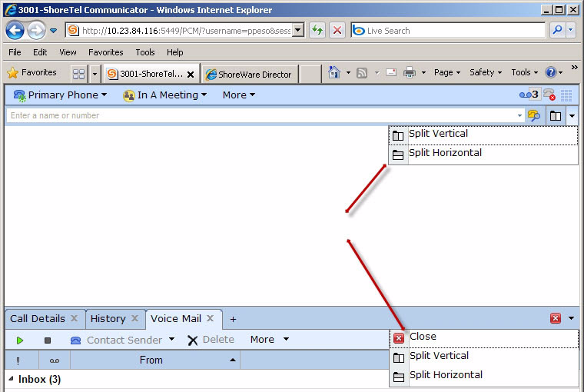Click the RSS feeds icon
The image size is (584, 392).
tap(362, 73)
